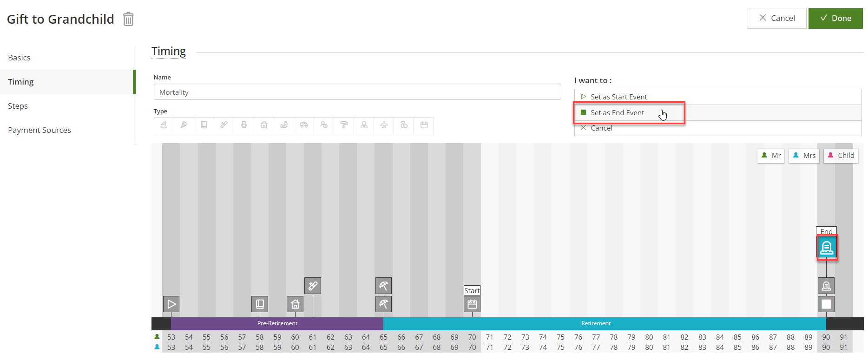Choose the teddy bear event type
The image size is (868, 354).
coord(244,125)
